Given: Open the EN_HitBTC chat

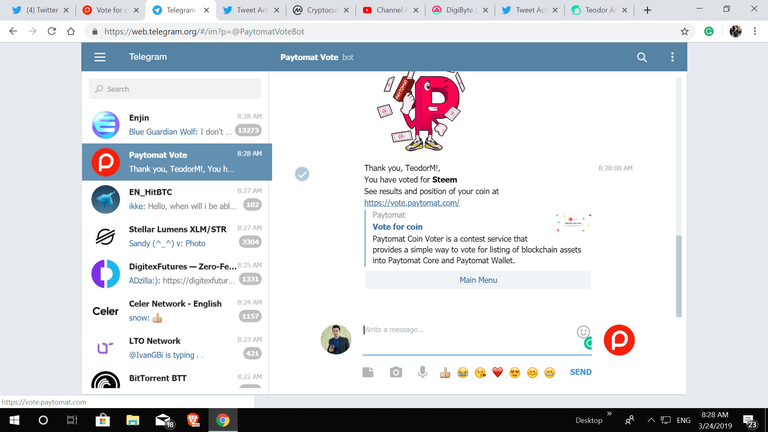Looking at the screenshot, I should coord(177,199).
